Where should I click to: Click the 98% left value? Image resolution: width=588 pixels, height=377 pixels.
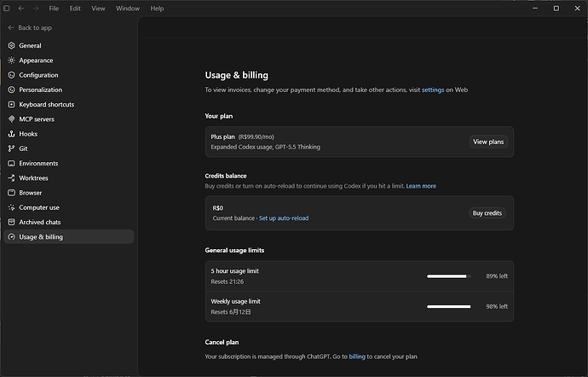(497, 306)
